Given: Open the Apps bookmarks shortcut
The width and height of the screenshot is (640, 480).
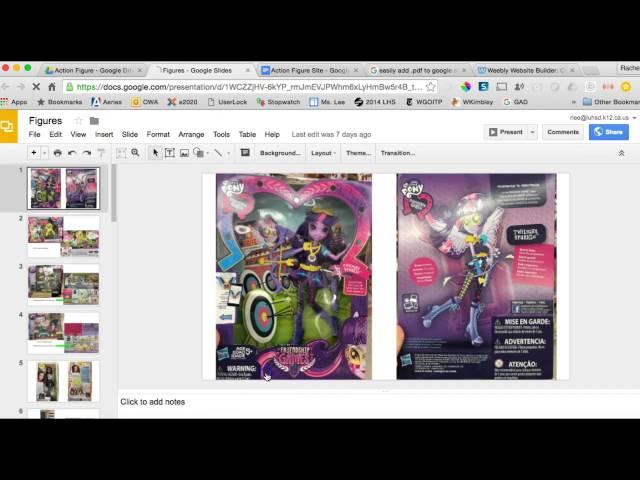Looking at the screenshot, I should (14, 102).
